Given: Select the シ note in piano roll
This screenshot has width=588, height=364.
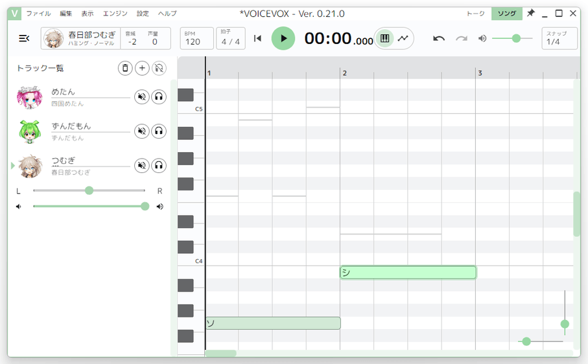Looking at the screenshot, I should click(x=408, y=272).
